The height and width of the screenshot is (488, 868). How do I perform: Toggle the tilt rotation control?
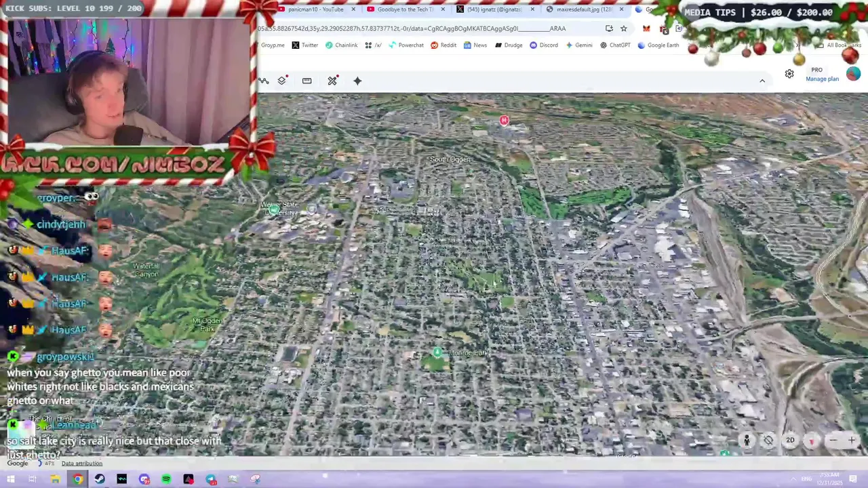pyautogui.click(x=768, y=441)
